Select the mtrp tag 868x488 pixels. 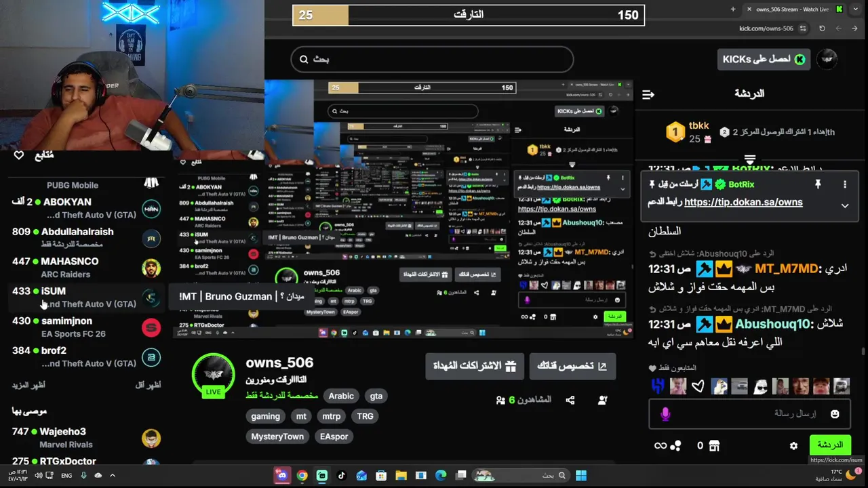[332, 416]
